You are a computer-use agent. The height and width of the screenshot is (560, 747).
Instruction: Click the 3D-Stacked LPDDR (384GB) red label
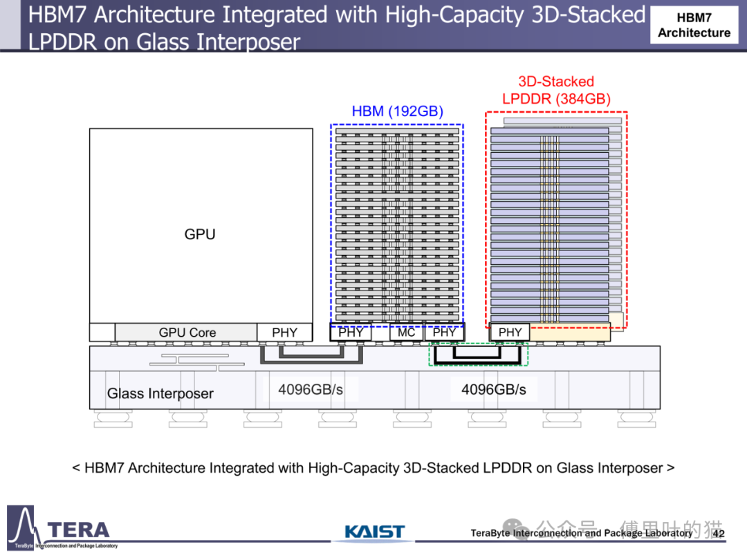556,90
